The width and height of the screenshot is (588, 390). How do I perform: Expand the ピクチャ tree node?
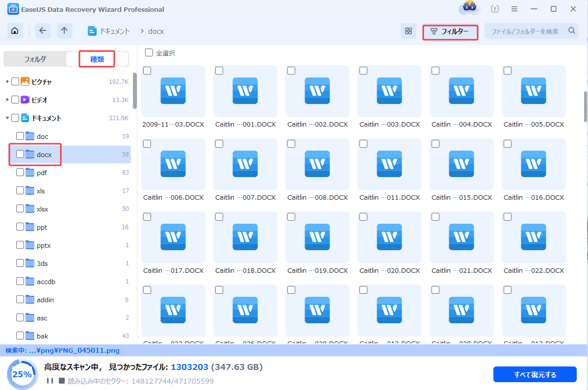point(7,81)
